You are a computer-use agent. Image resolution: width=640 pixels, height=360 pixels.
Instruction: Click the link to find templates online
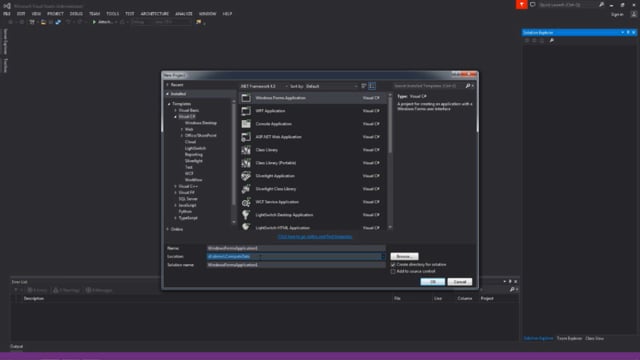pyautogui.click(x=315, y=237)
